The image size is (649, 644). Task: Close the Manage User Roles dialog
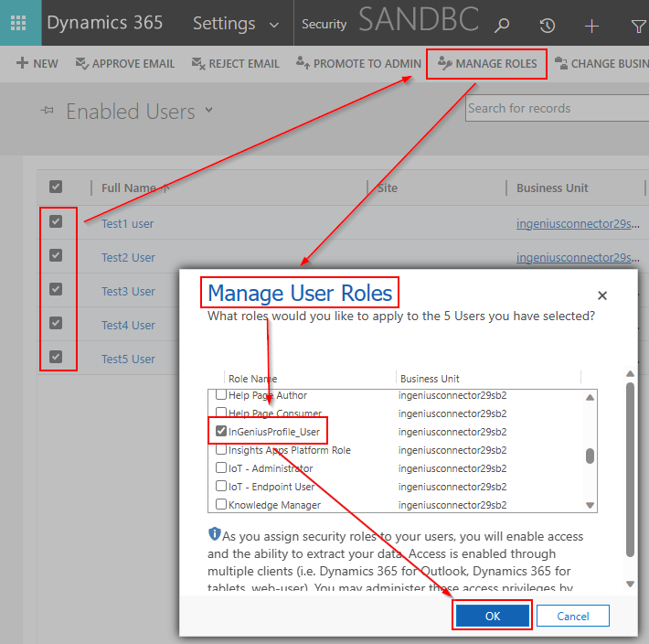click(x=601, y=295)
